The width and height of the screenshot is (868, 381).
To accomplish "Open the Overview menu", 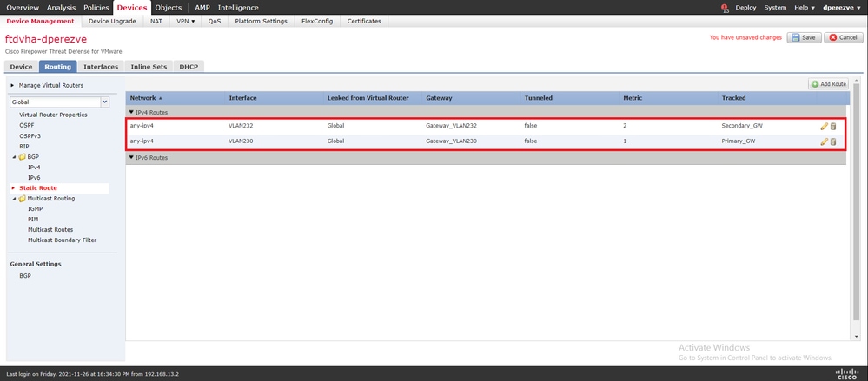I will 23,8.
